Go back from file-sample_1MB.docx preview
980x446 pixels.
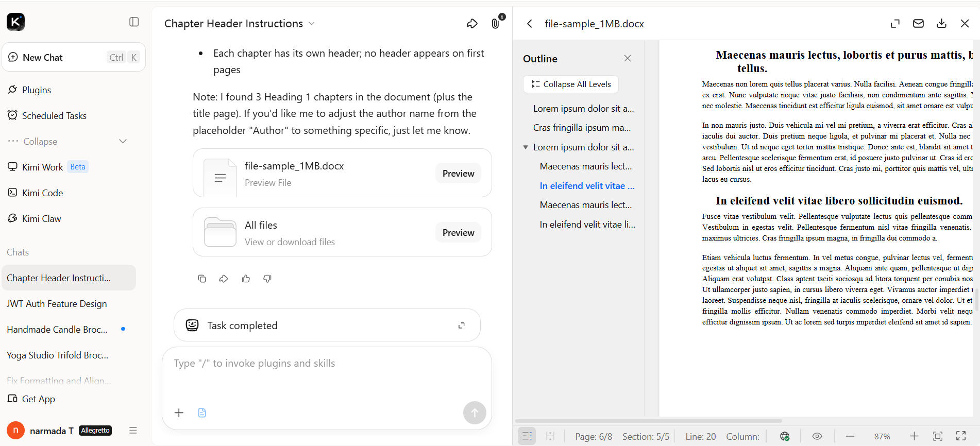pos(529,24)
